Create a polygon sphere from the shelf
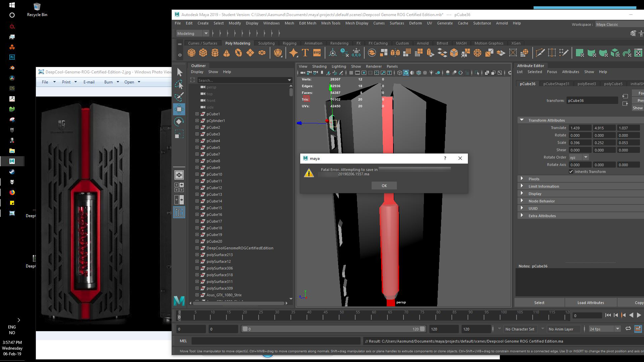 (191, 53)
